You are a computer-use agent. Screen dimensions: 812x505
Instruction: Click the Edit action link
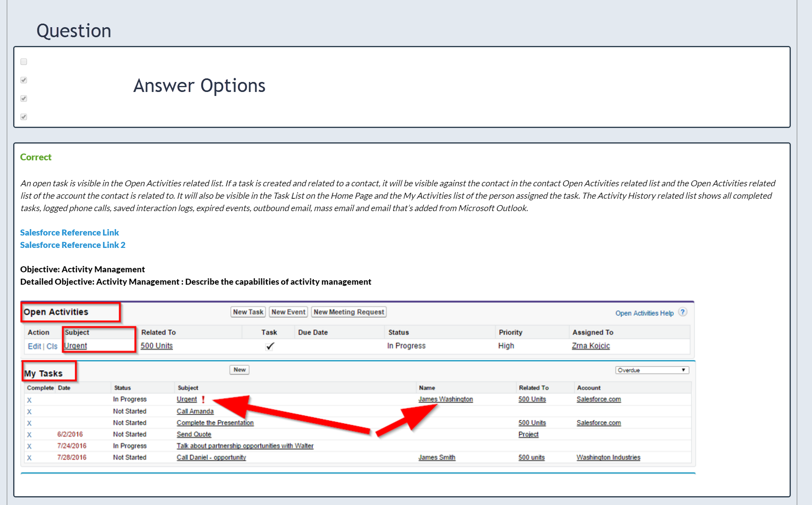(x=34, y=346)
